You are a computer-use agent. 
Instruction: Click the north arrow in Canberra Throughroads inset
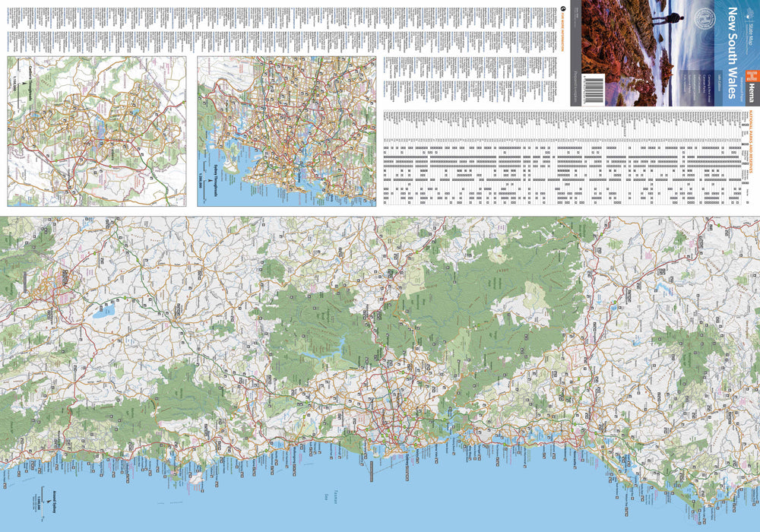24,82
